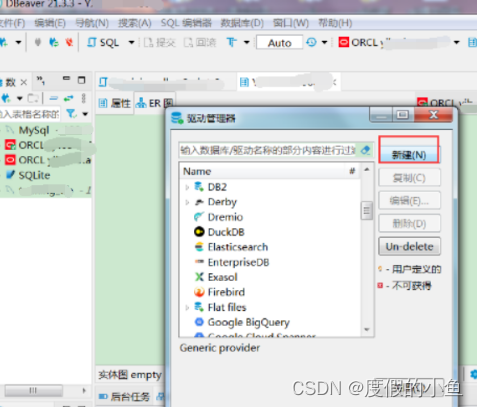
Task: Click the link with editor arrows icon
Action: point(68,98)
